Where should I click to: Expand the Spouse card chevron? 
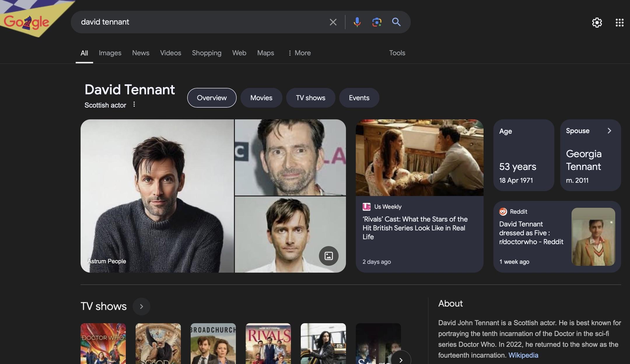[x=609, y=131]
